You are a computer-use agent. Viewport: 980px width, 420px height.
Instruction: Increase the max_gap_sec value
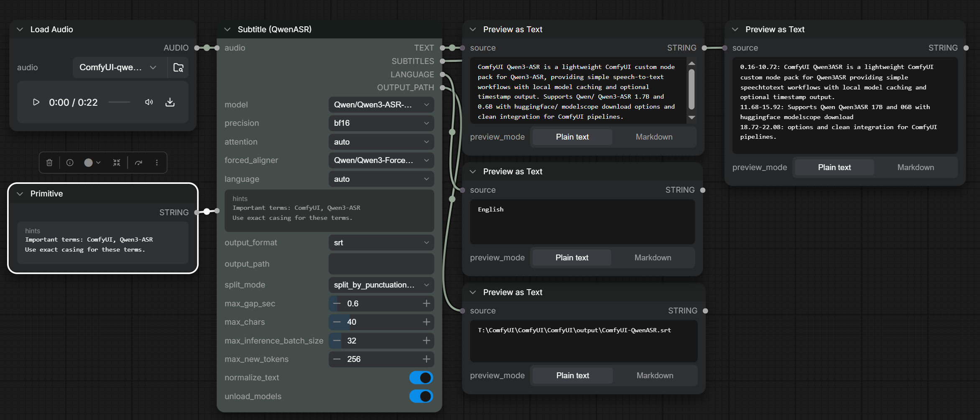click(x=426, y=304)
